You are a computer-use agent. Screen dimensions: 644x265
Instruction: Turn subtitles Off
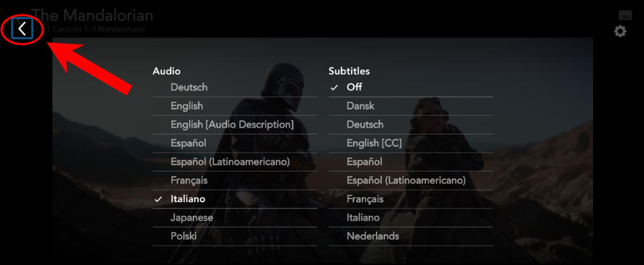click(411, 87)
